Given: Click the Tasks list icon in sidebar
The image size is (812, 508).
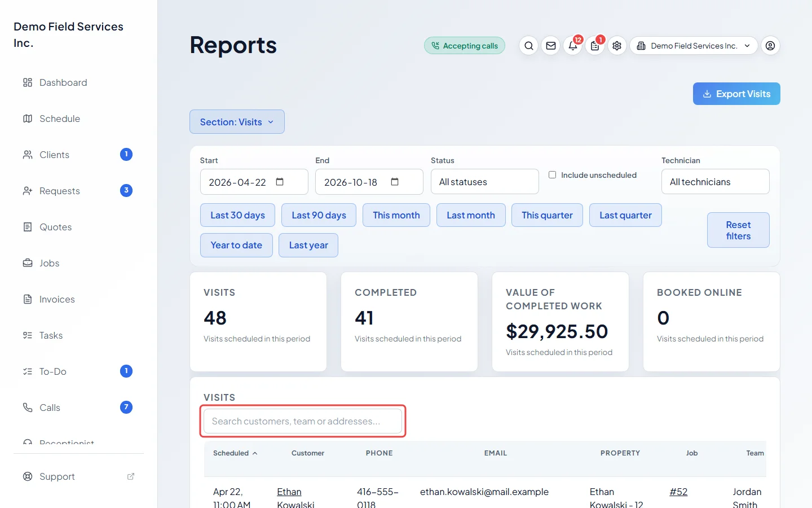Looking at the screenshot, I should [28, 335].
